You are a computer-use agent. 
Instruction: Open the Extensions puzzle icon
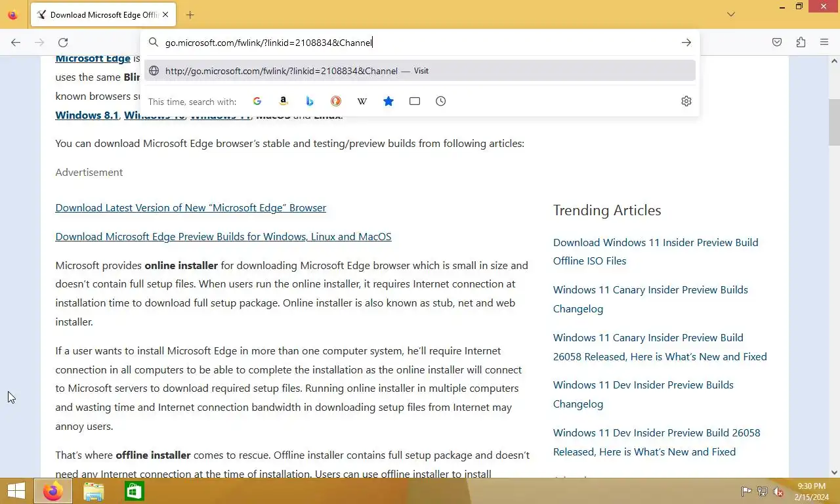click(x=801, y=43)
